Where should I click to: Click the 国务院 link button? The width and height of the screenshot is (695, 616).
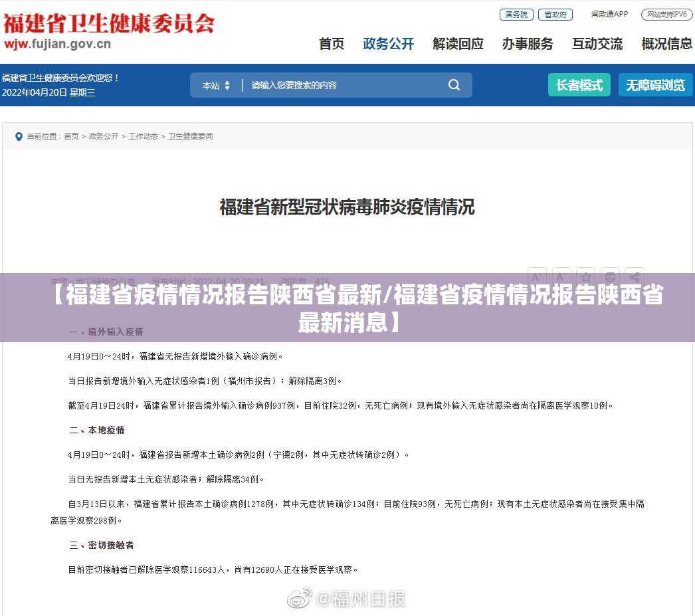click(516, 14)
